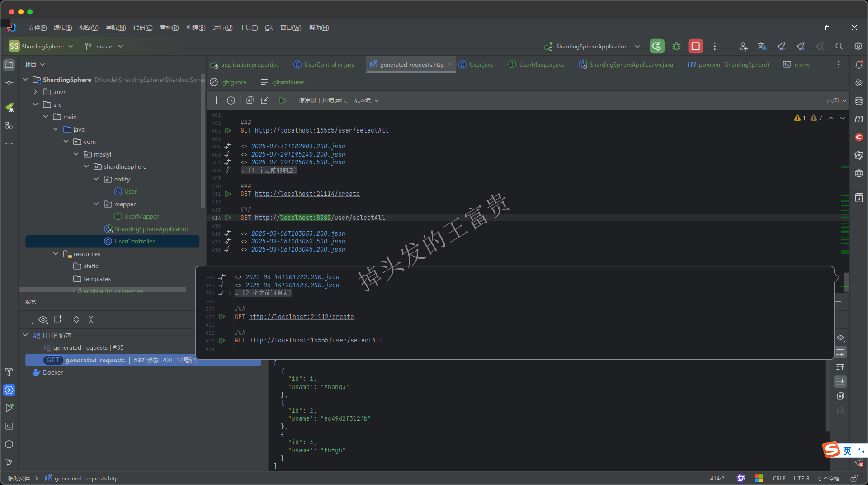The image size is (868, 485).
Task: Open Search Everywhere magnifier icon
Action: tap(839, 46)
